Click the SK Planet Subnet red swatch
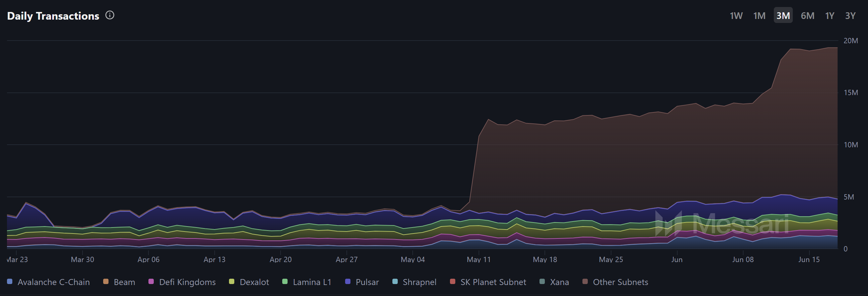 pos(453,281)
